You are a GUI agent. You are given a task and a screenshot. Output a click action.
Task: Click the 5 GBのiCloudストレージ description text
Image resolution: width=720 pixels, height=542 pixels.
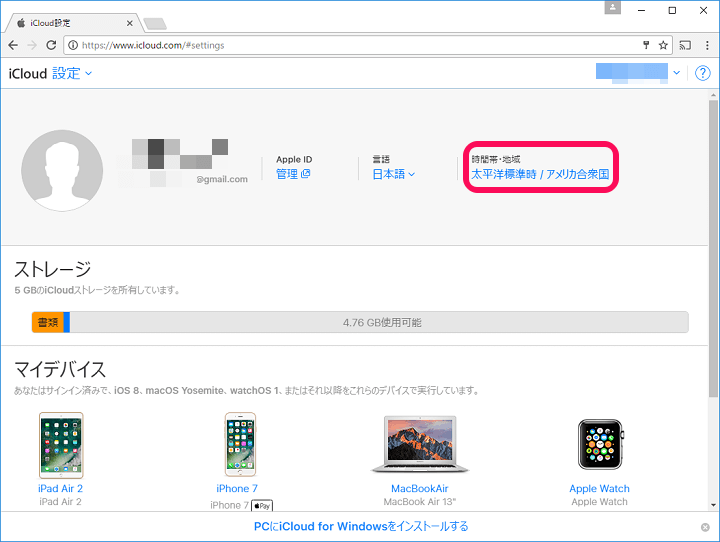[97, 290]
